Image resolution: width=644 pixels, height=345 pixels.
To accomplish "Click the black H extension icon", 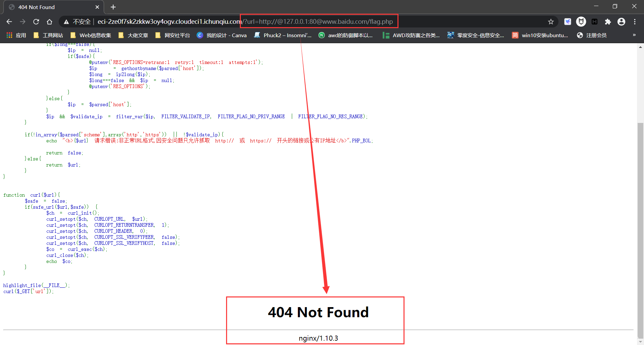I will click(x=594, y=22).
